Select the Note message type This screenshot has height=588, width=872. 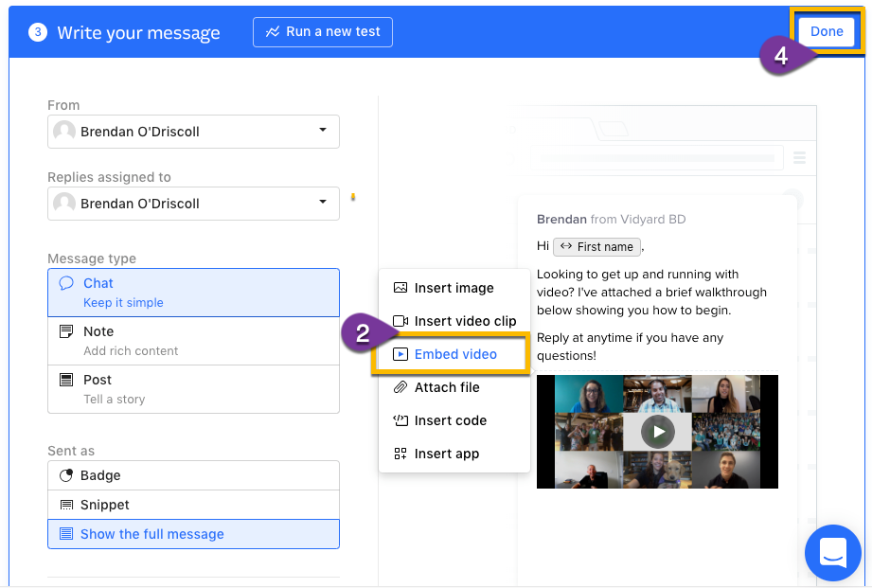click(193, 340)
